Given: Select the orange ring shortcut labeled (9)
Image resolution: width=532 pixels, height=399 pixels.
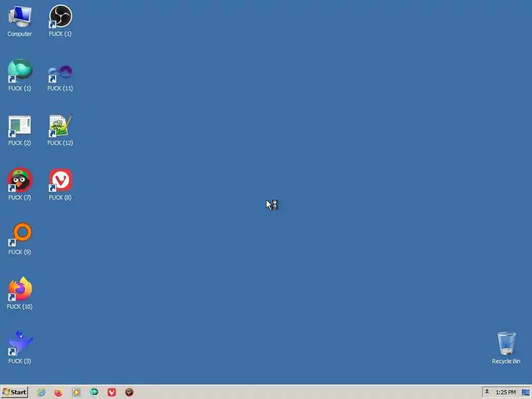Looking at the screenshot, I should click(x=20, y=239).
